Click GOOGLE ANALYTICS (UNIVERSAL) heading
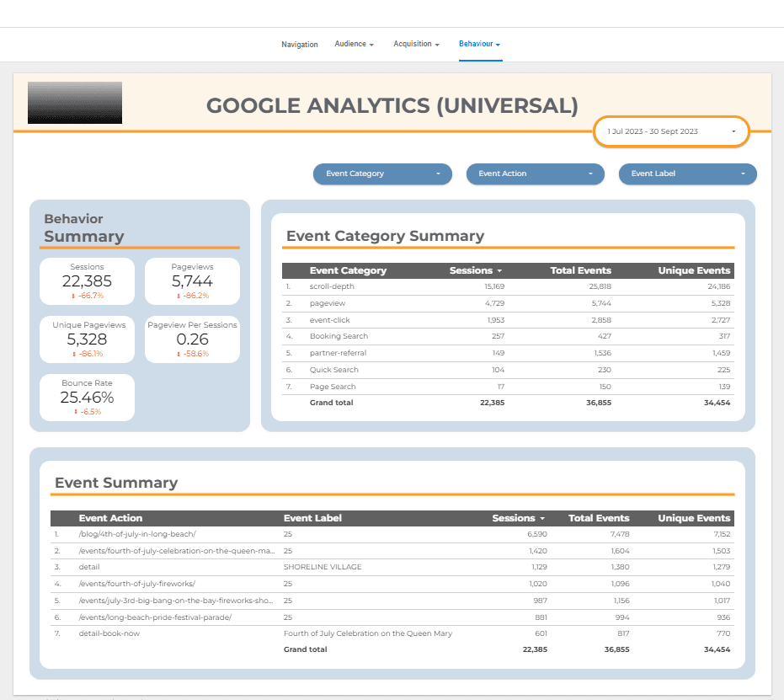 click(x=392, y=105)
